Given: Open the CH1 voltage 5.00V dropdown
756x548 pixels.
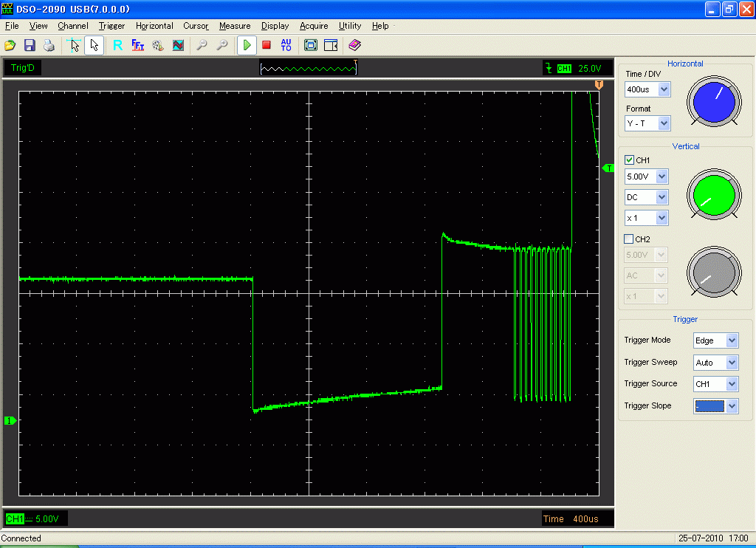Looking at the screenshot, I should tap(661, 177).
